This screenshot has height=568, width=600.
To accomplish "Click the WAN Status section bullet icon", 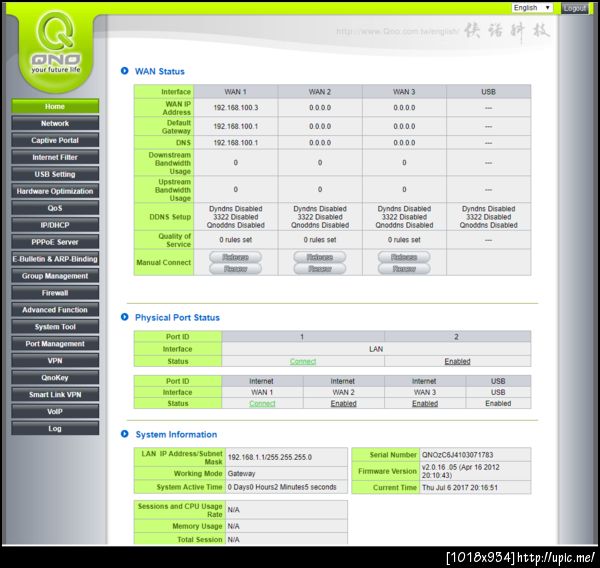I will [124, 71].
